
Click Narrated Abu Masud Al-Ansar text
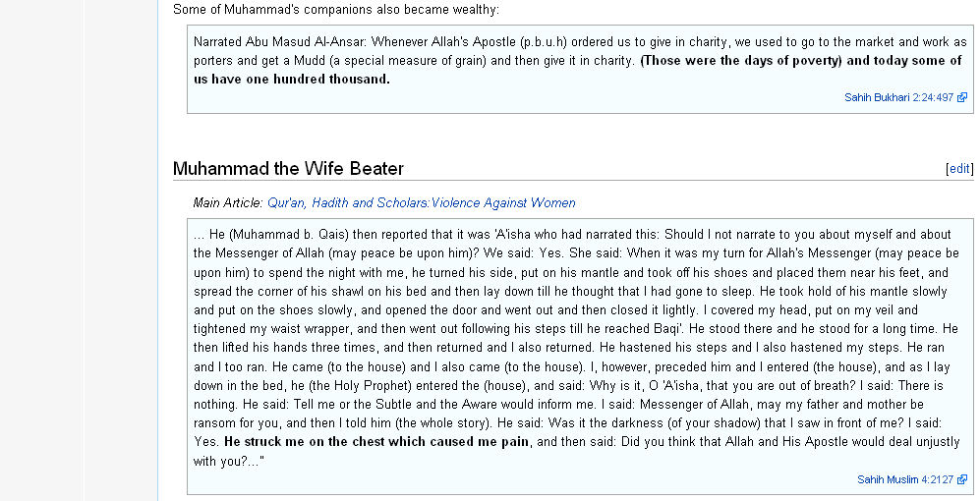click(x=280, y=42)
